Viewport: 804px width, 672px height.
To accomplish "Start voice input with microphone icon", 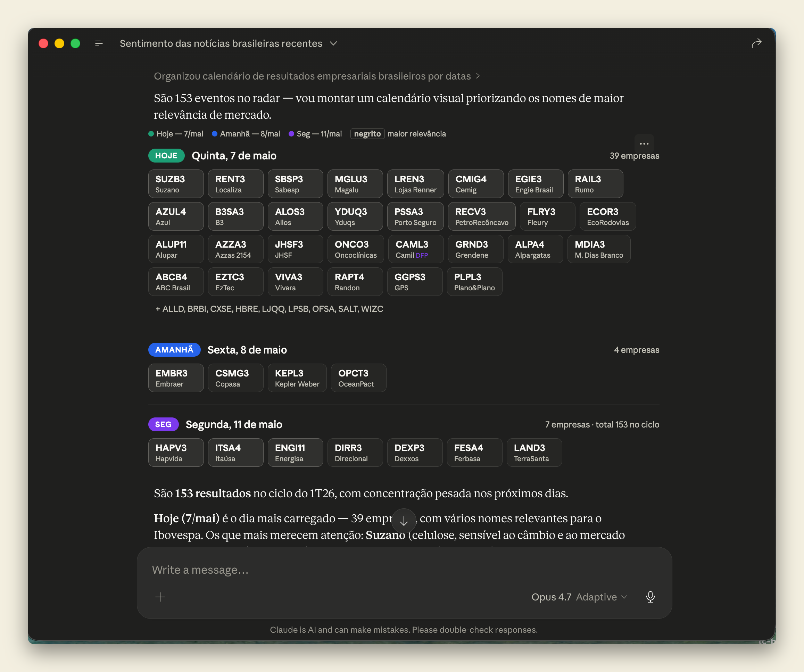I will coord(650,597).
